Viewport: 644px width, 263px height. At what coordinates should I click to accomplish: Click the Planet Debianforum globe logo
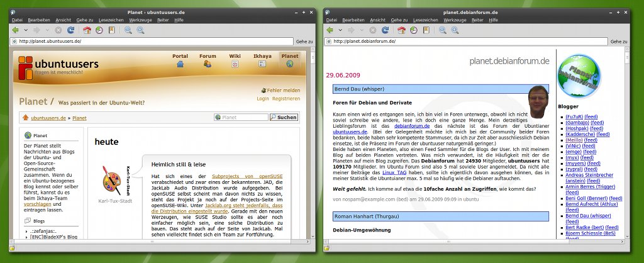pos(579,76)
